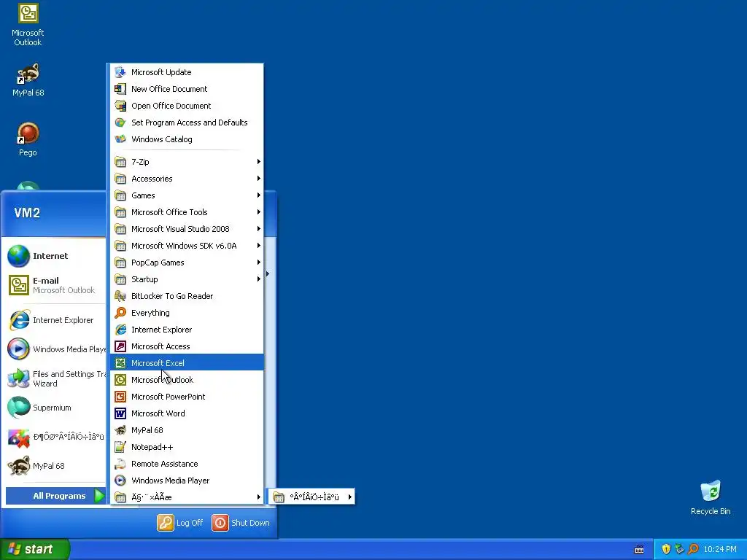Expand the Microsoft Office Tools folder
The width and height of the screenshot is (747, 560).
click(187, 212)
